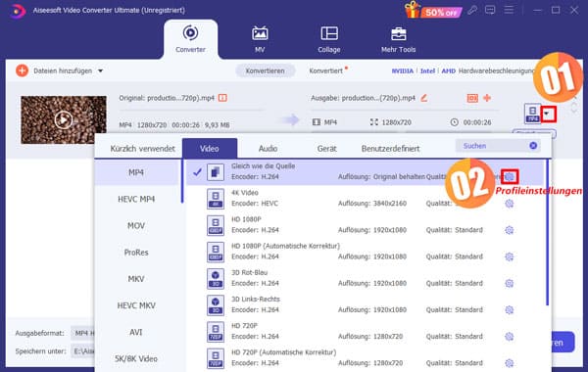Open gear for HD 1080P Automatische Korrektur
This screenshot has height=372, width=588.
coord(509,256)
